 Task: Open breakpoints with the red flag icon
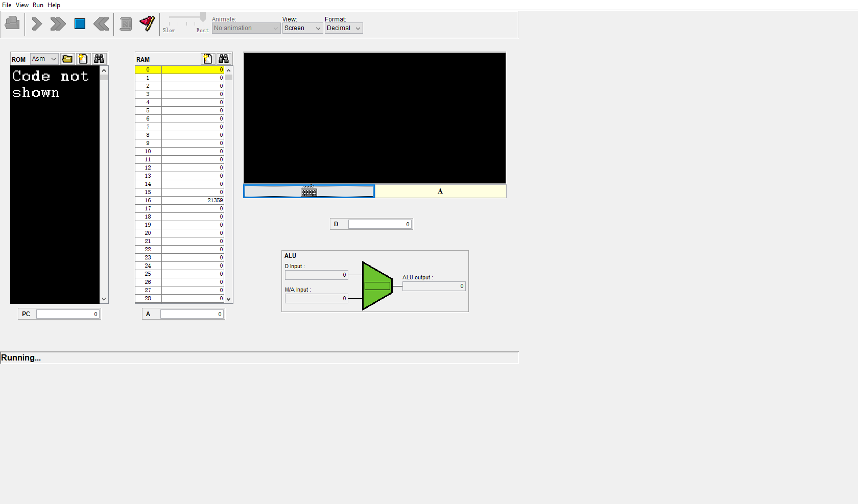click(147, 23)
